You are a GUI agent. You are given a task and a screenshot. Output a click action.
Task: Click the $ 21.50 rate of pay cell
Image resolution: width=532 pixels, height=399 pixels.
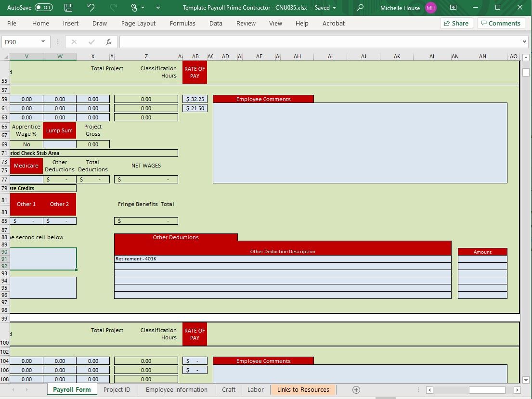(x=195, y=108)
